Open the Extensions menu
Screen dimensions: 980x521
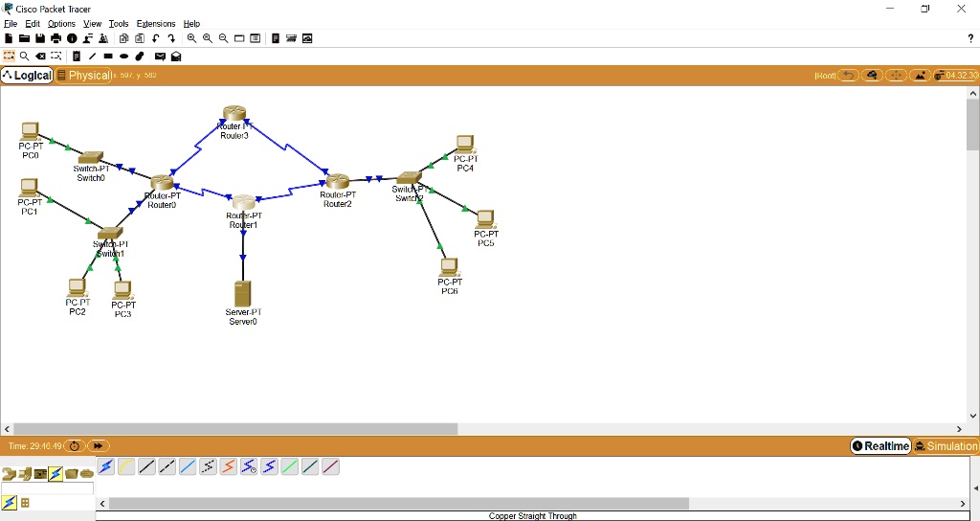pyautogui.click(x=156, y=24)
